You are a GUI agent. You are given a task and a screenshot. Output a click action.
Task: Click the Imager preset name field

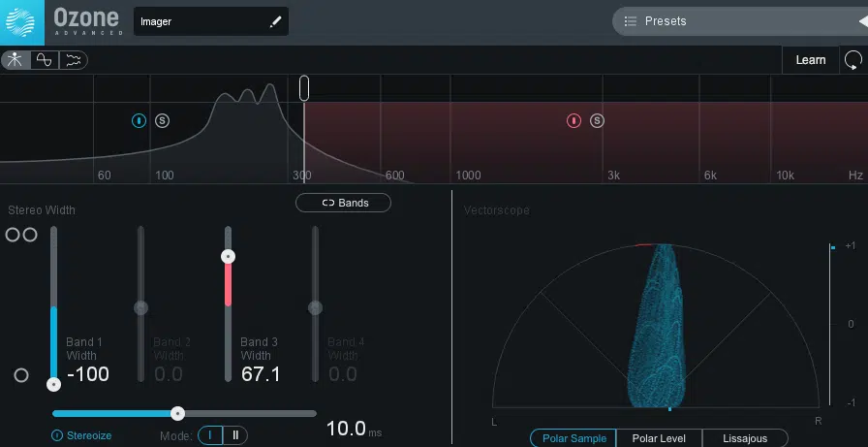[x=211, y=21]
